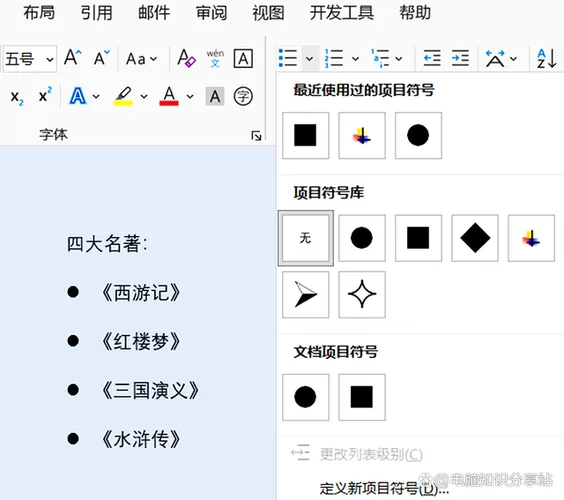Toggle character shading
The width and height of the screenshot is (564, 500).
(x=215, y=96)
